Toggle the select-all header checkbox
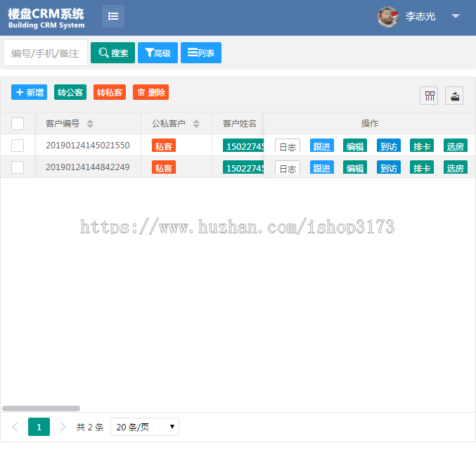 (18, 124)
